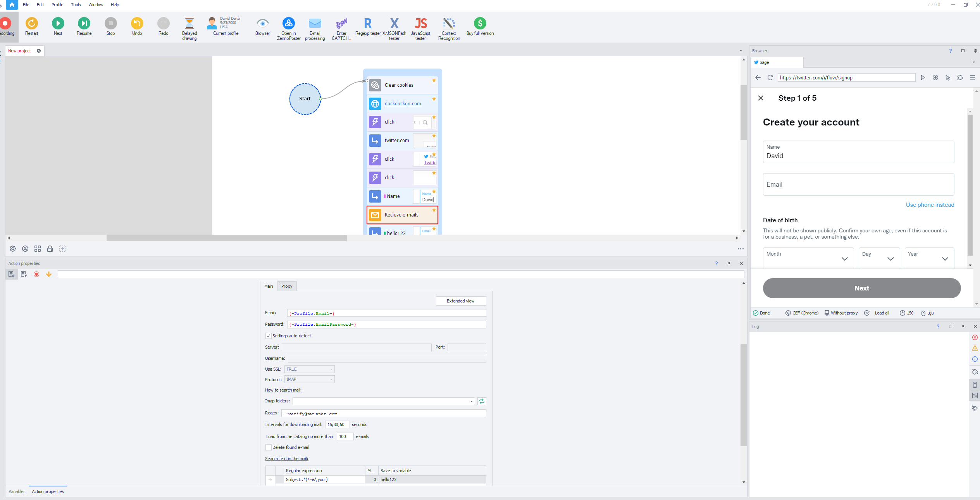
Task: Click the browser page vertical scrollbar
Action: click(x=970, y=185)
